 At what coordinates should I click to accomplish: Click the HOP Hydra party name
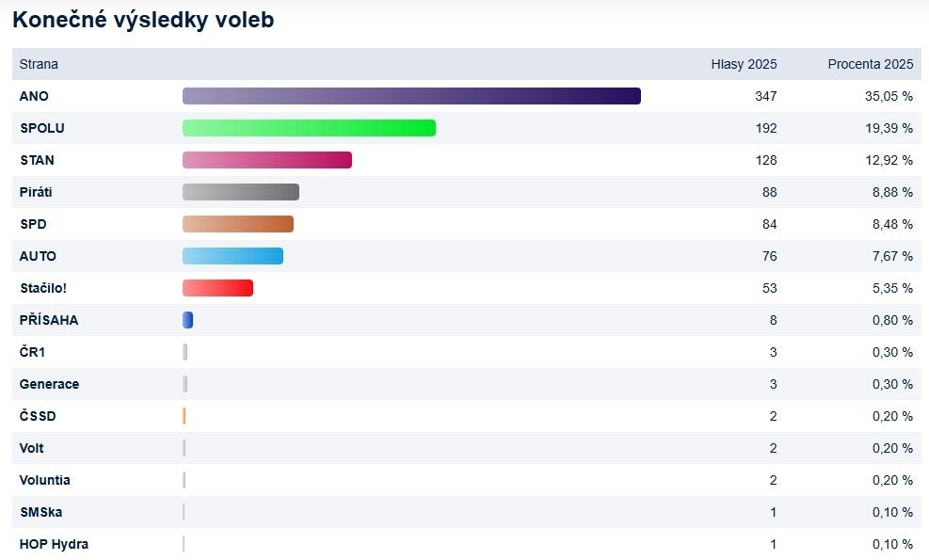[x=54, y=544]
